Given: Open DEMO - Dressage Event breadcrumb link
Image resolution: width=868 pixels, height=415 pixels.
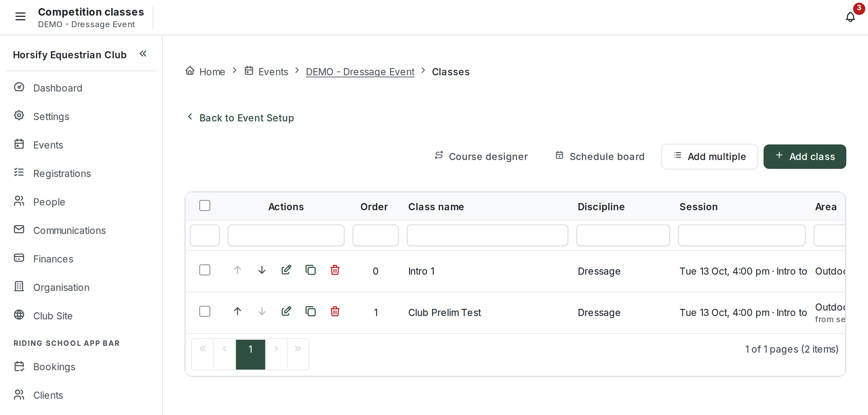Looking at the screenshot, I should pos(360,72).
